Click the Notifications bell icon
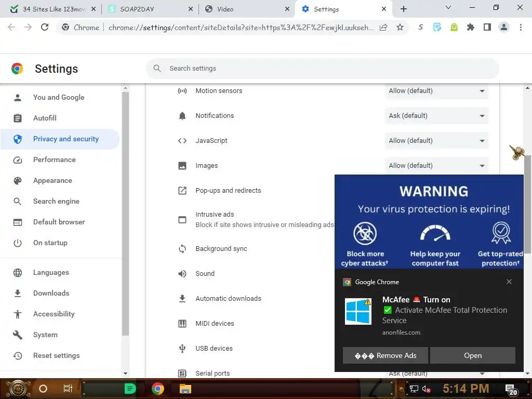This screenshot has height=399, width=532. 182,116
